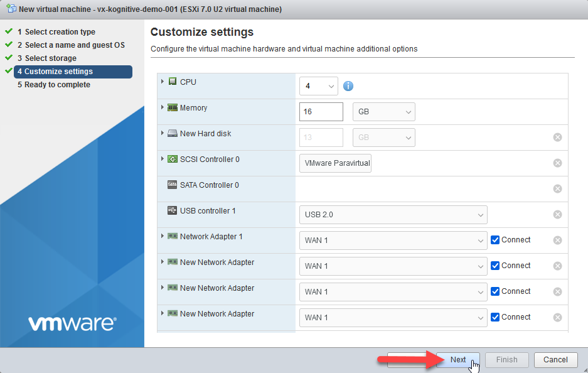
Task: Expand the Memory settings row
Action: click(x=163, y=107)
